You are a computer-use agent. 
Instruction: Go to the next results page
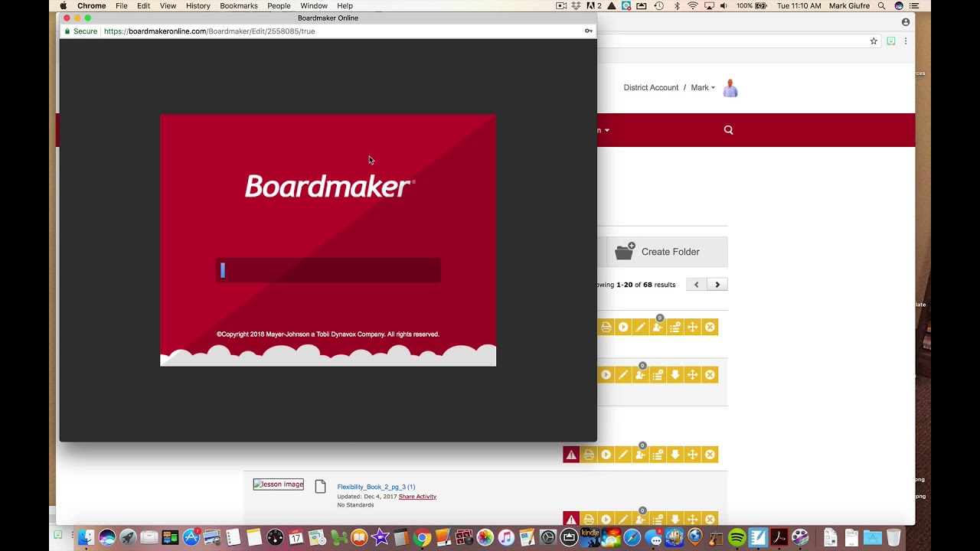coord(717,285)
